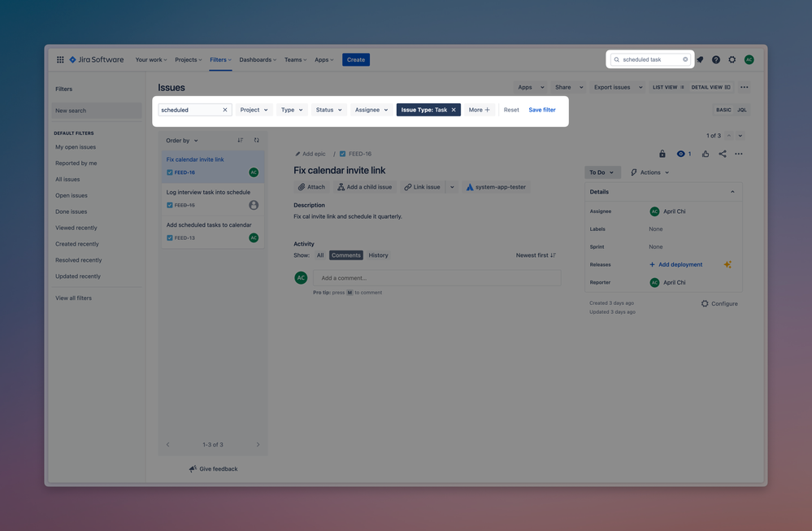Go to previous issue arrow
Screen dimensions: 812x531
coord(728,136)
